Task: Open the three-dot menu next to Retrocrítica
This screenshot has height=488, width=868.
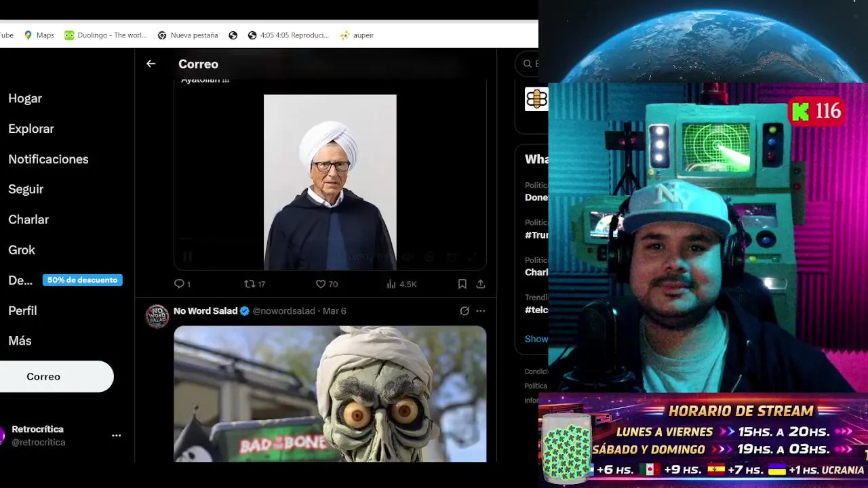Action: [116, 436]
